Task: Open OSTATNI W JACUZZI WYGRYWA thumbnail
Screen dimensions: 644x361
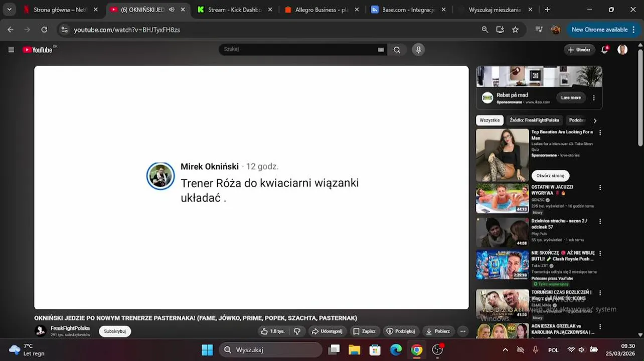Action: pyautogui.click(x=503, y=198)
